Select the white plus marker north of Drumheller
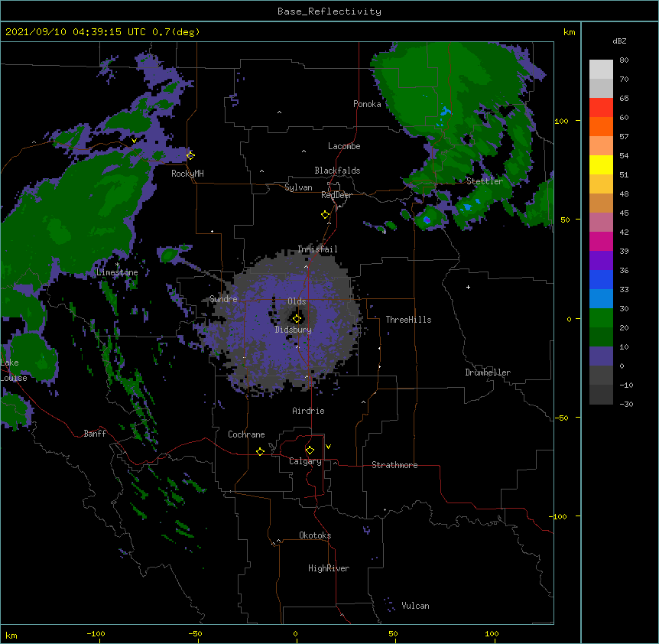The width and height of the screenshot is (659, 644). [468, 287]
